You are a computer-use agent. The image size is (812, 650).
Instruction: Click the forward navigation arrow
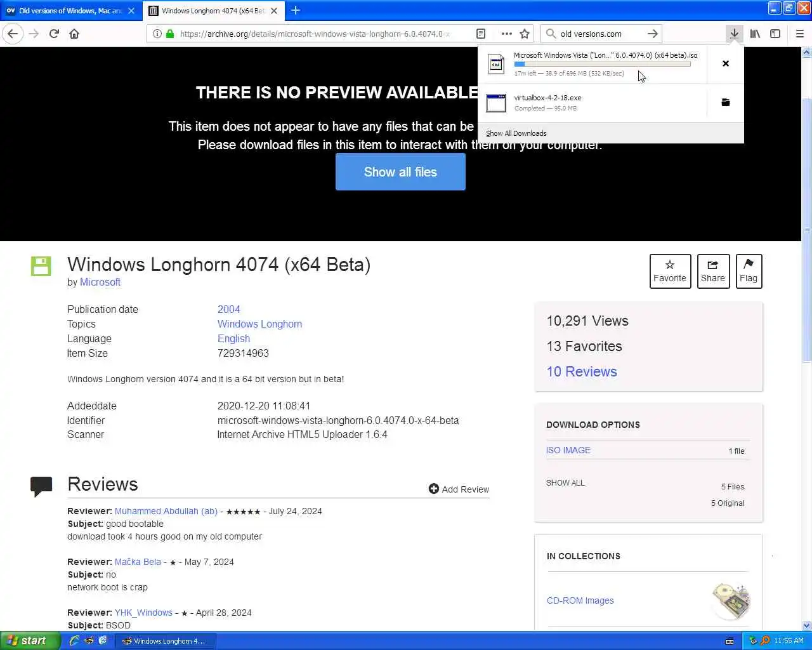[34, 34]
